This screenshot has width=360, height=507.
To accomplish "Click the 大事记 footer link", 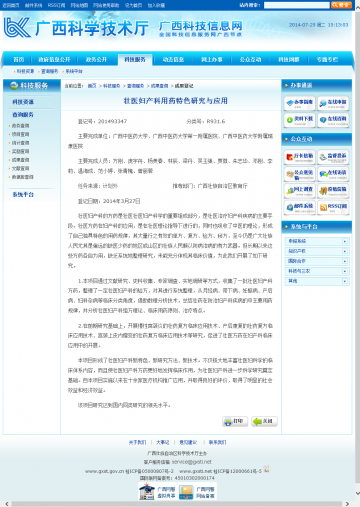I will pyautogui.click(x=163, y=442).
